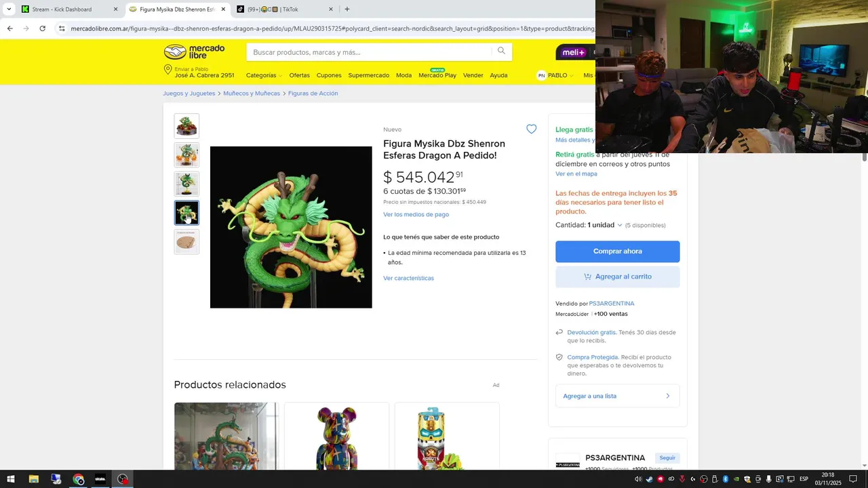Click José A. Cabrera 2951 address
The height and width of the screenshot is (488, 868).
[204, 75]
